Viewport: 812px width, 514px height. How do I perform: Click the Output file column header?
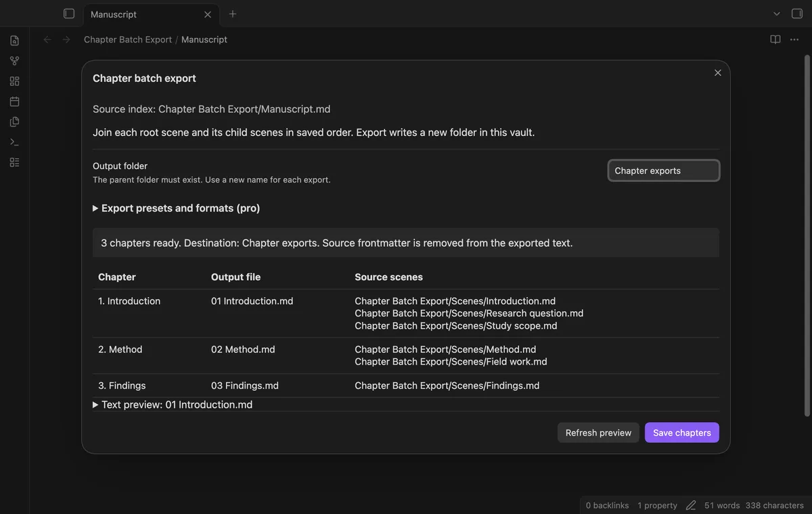pos(235,277)
